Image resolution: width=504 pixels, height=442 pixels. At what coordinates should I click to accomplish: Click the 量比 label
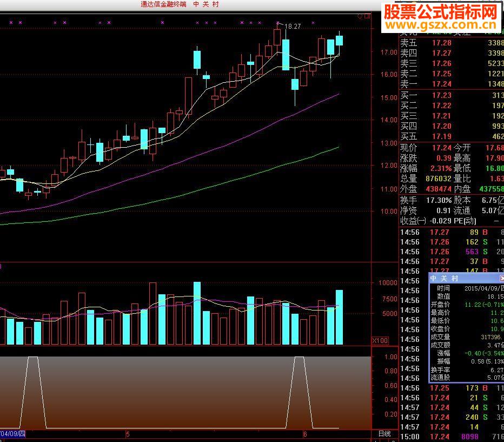pyautogui.click(x=462, y=179)
